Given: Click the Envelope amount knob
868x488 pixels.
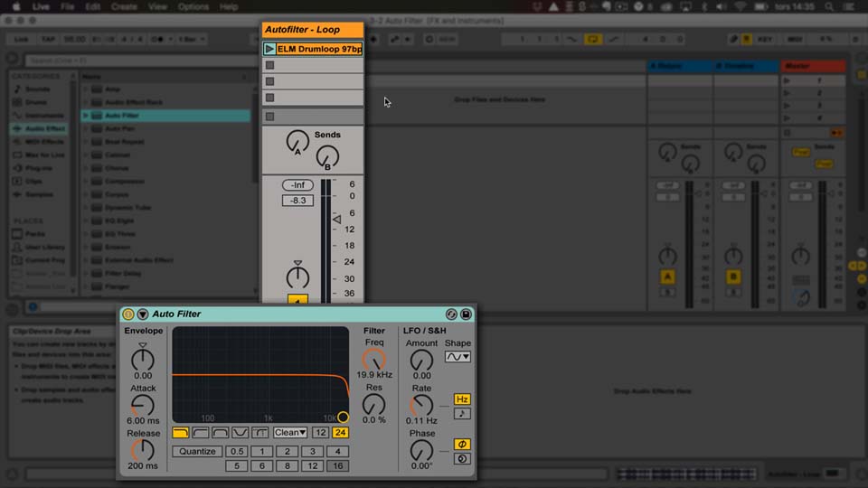Looking at the screenshot, I should pos(143,361).
